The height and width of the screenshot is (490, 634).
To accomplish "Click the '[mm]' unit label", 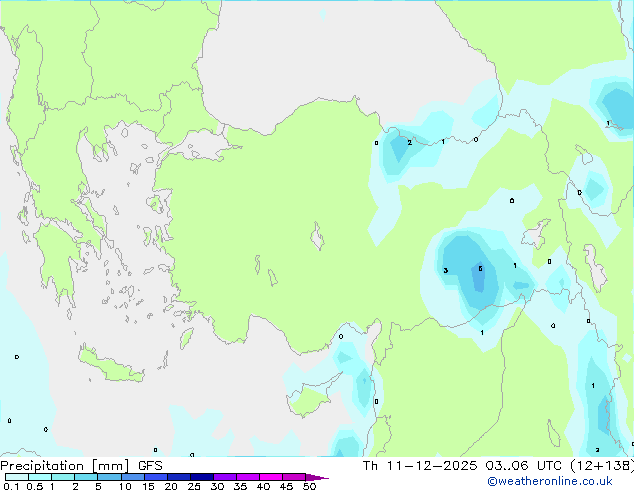I will [x=110, y=466].
